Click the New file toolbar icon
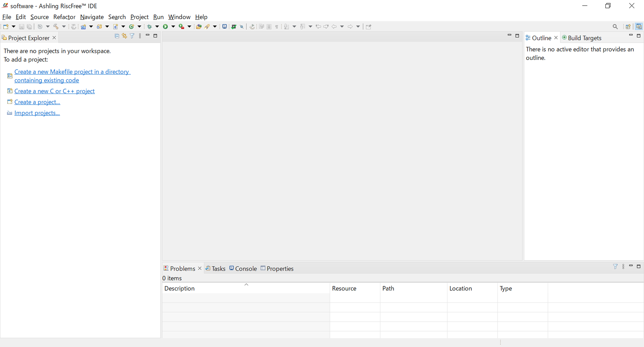 pos(6,27)
